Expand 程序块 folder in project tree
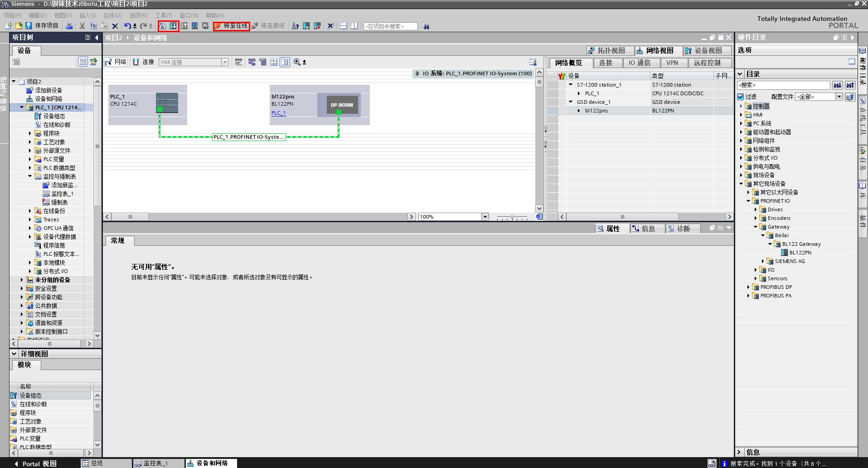The image size is (868, 468). click(x=30, y=133)
